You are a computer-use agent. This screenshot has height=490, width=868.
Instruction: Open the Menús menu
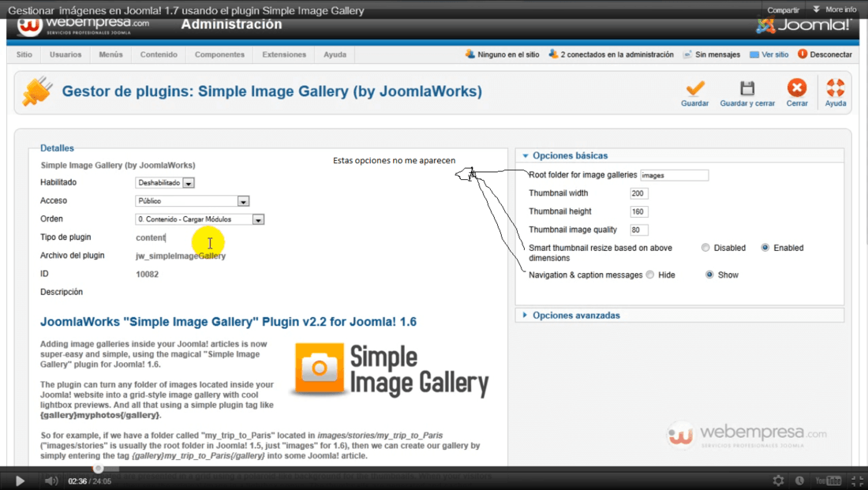tap(110, 54)
